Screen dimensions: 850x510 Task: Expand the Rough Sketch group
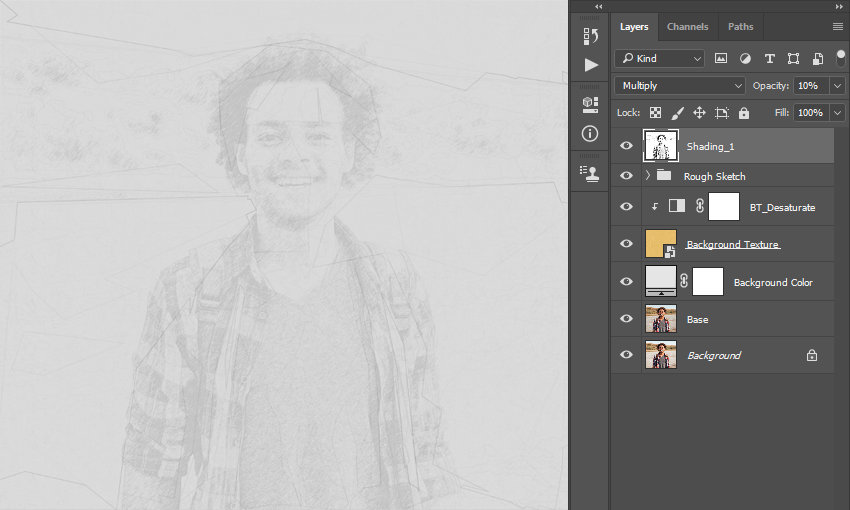648,176
